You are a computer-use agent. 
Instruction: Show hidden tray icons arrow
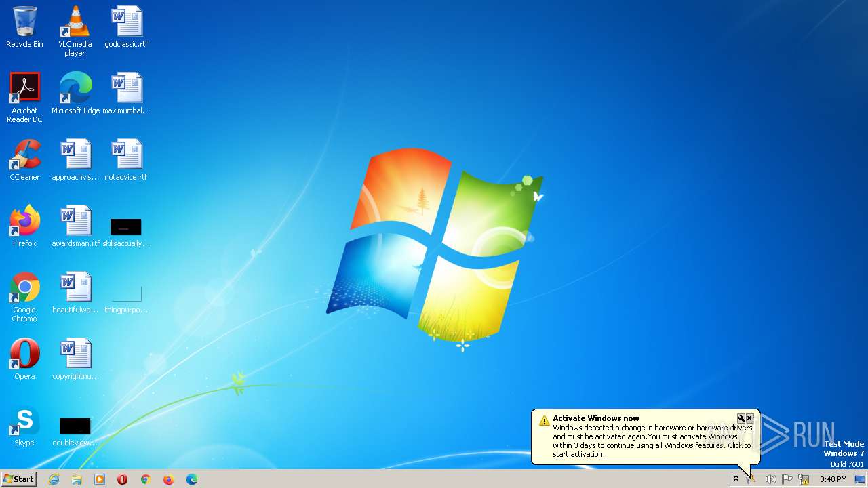click(736, 479)
